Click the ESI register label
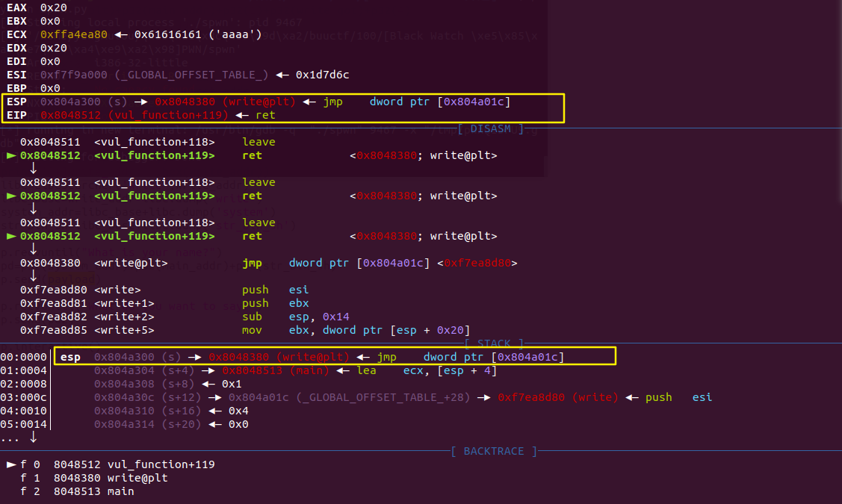The width and height of the screenshot is (842, 504). pyautogui.click(x=16, y=75)
